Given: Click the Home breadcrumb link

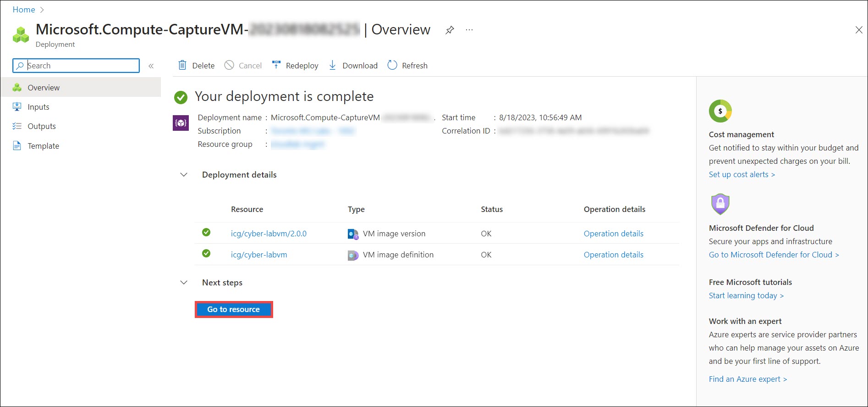Looking at the screenshot, I should [x=24, y=10].
